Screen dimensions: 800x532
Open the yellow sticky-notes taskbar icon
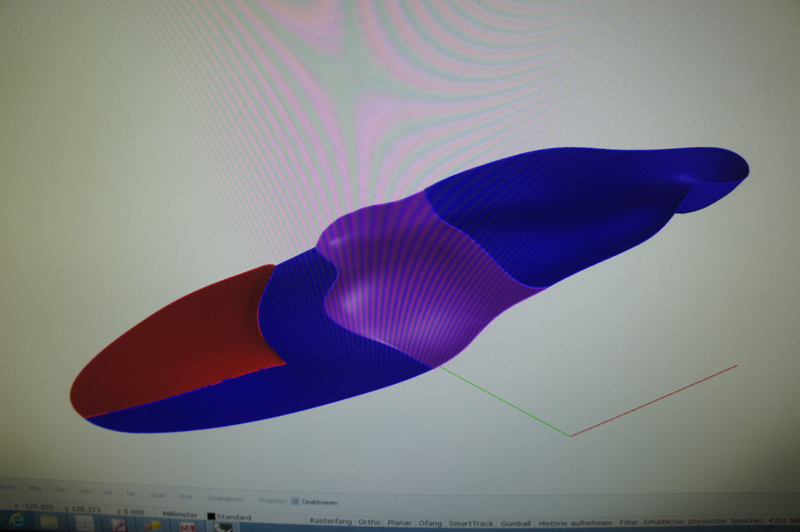pos(154,526)
